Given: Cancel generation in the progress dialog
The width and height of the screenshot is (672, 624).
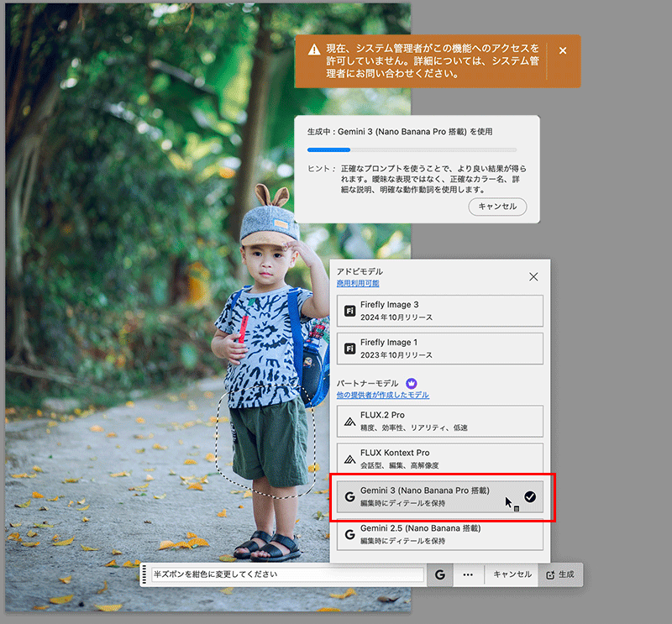Looking at the screenshot, I should point(497,207).
